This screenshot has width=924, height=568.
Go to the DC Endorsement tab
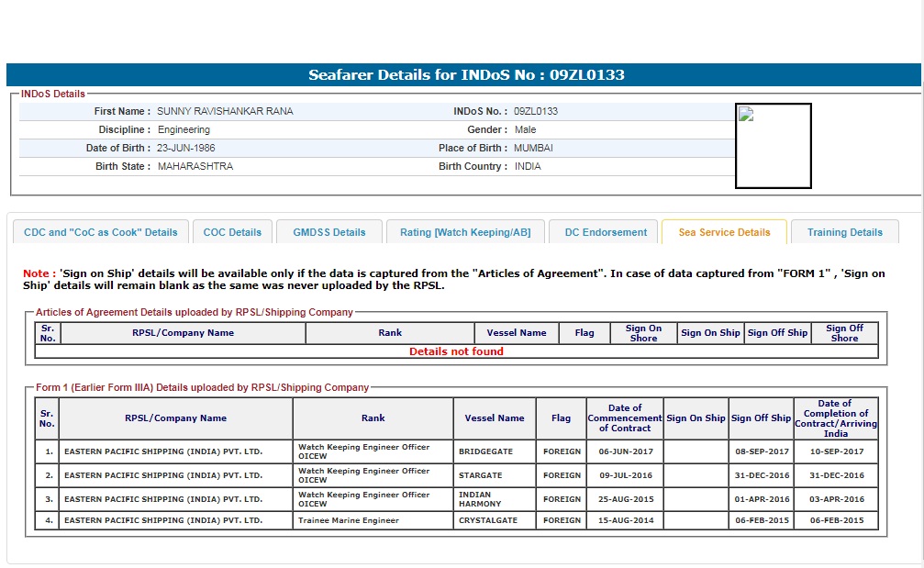pyautogui.click(x=605, y=232)
